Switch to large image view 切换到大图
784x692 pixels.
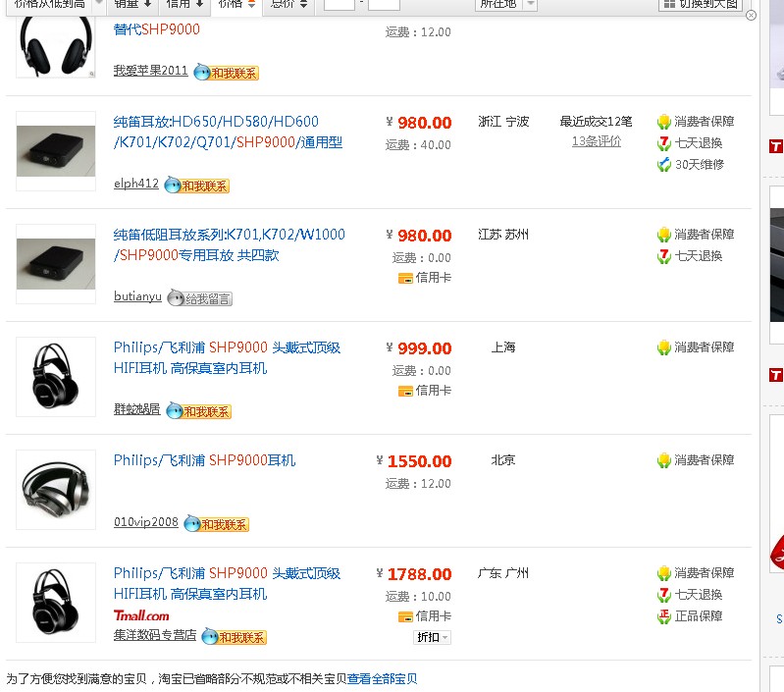coord(700,4)
